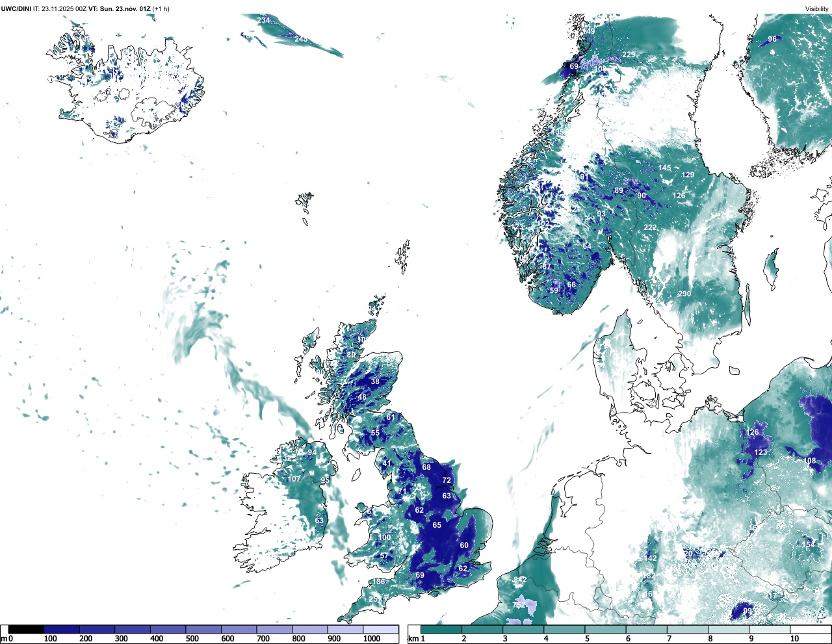
Task: Click the 'Visibility' title label
Action: click(817, 8)
